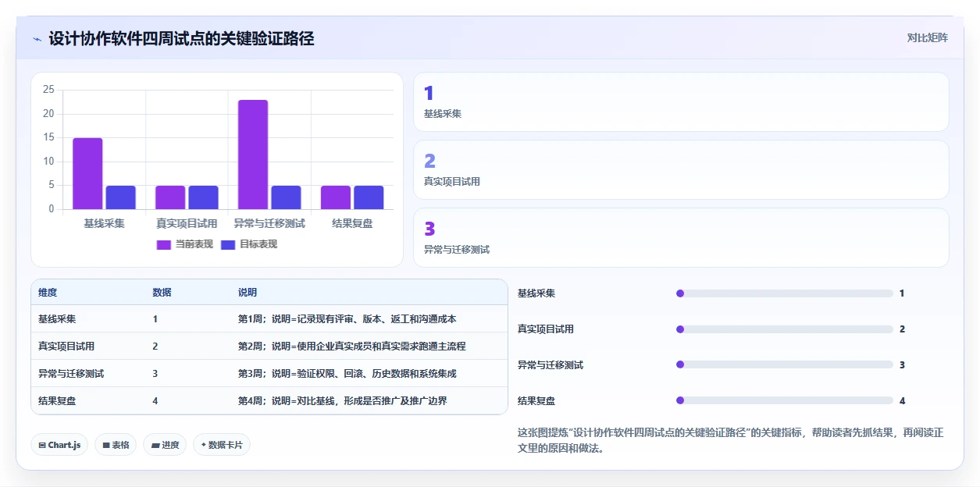The height and width of the screenshot is (487, 980).
Task: Click the summary paragraph starting 这张图提炼
Action: click(x=730, y=441)
